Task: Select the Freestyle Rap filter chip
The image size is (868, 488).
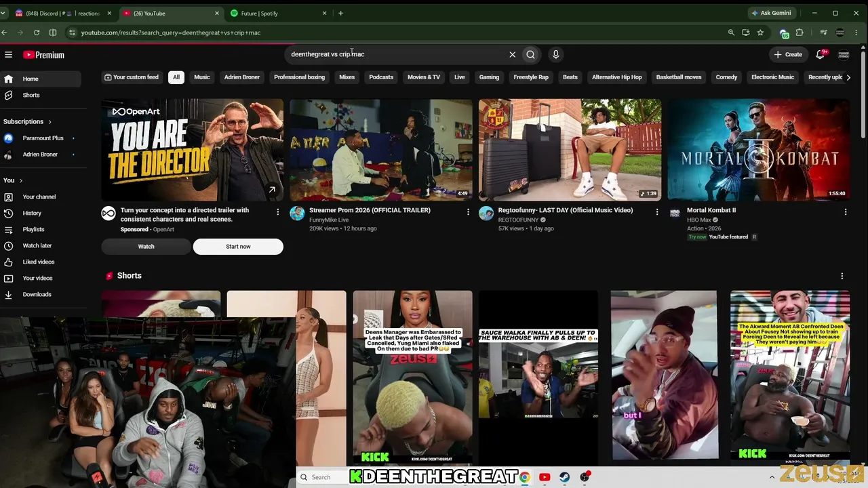Action: (531, 77)
